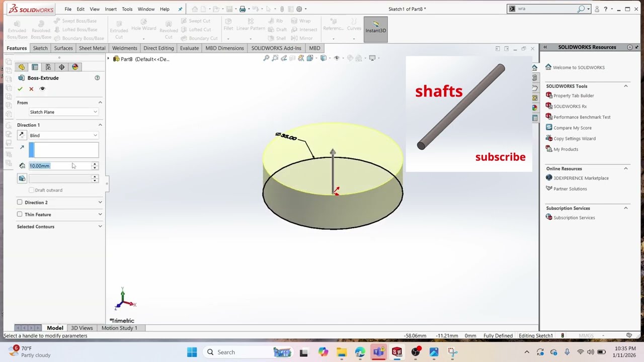The width and height of the screenshot is (644, 362).
Task: Cancel Boss-Extrude with the red X
Action: tap(31, 89)
